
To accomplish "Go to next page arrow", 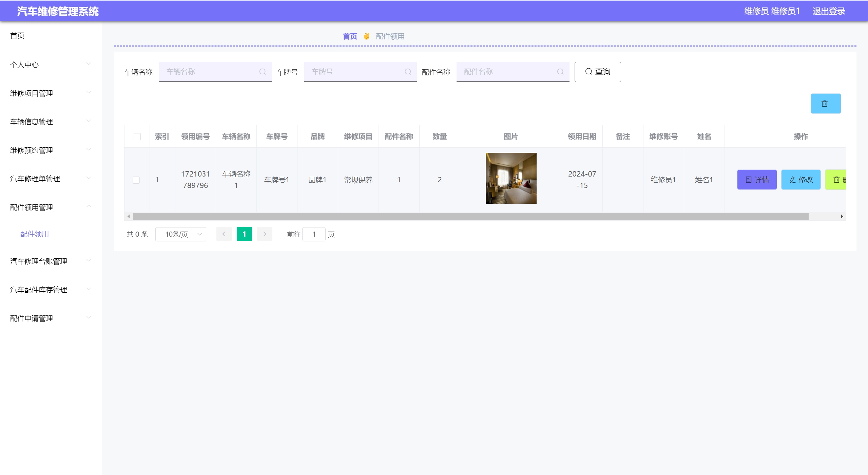I will point(265,234).
